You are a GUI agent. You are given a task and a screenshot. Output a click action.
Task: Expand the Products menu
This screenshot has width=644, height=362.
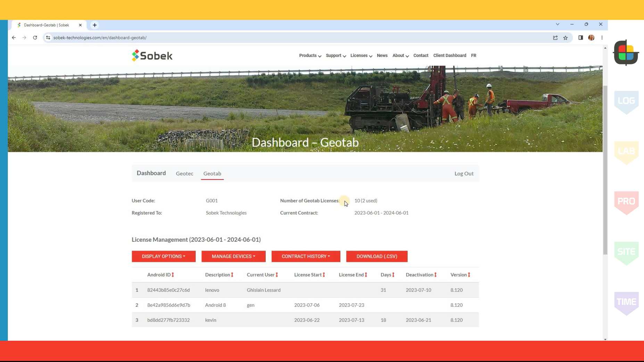(310, 56)
